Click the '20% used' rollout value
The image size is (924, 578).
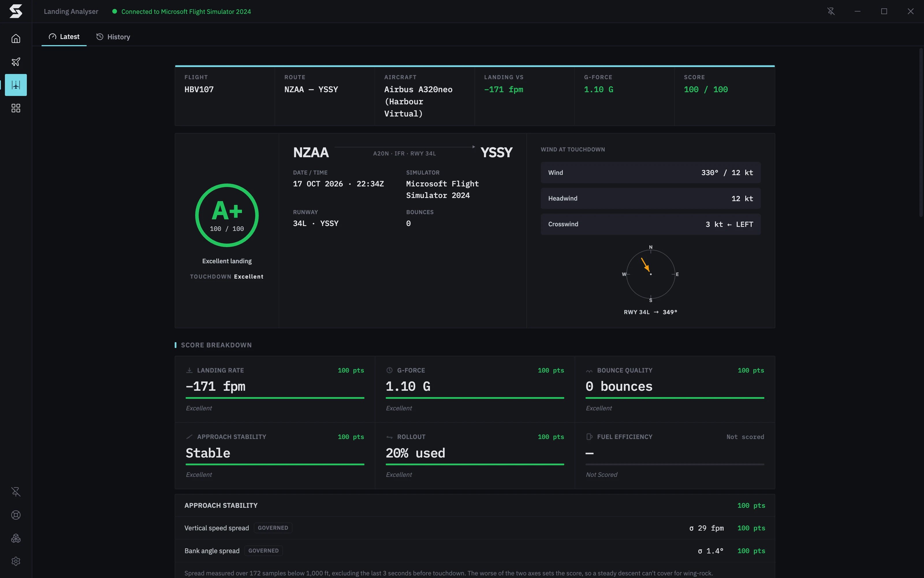click(416, 453)
